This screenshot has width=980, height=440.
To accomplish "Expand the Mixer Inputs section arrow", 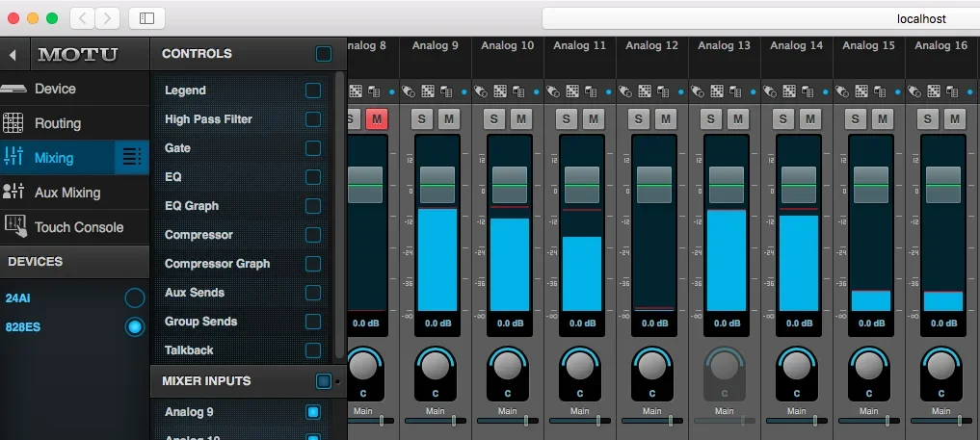I will point(337,382).
